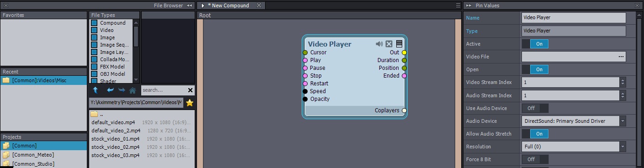Switch to the New Compound tab
This screenshot has width=644, height=168.
click(x=229, y=5)
